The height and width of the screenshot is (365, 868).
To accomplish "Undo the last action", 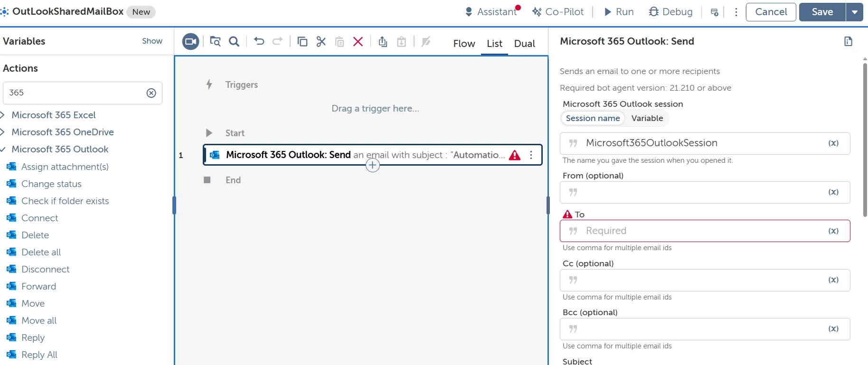I will [x=259, y=41].
